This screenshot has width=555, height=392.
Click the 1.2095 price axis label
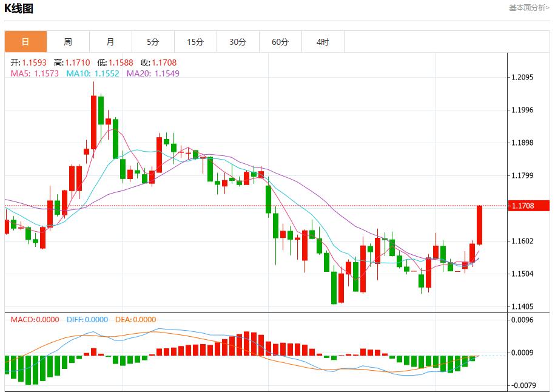click(522, 78)
